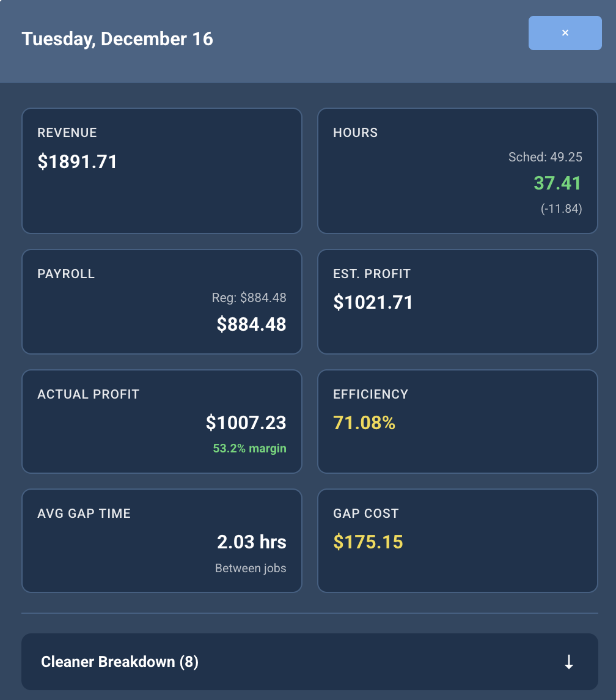The height and width of the screenshot is (700, 616).
Task: Close the Tuesday, December 16 panel
Action: (x=565, y=33)
